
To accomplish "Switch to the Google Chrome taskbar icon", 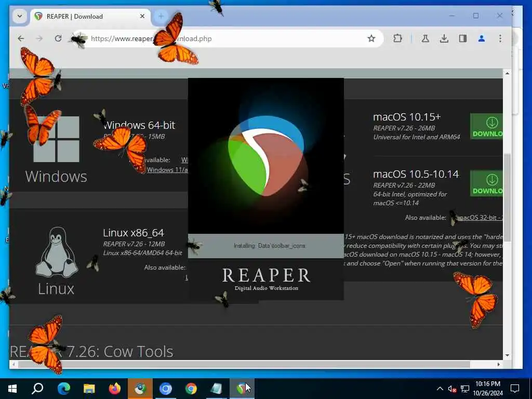I will [x=191, y=389].
